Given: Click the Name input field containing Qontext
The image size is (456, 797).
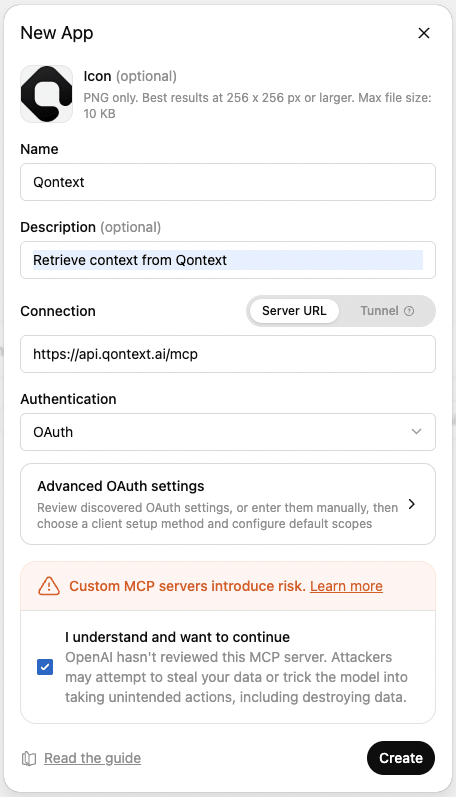Looking at the screenshot, I should pos(228,182).
